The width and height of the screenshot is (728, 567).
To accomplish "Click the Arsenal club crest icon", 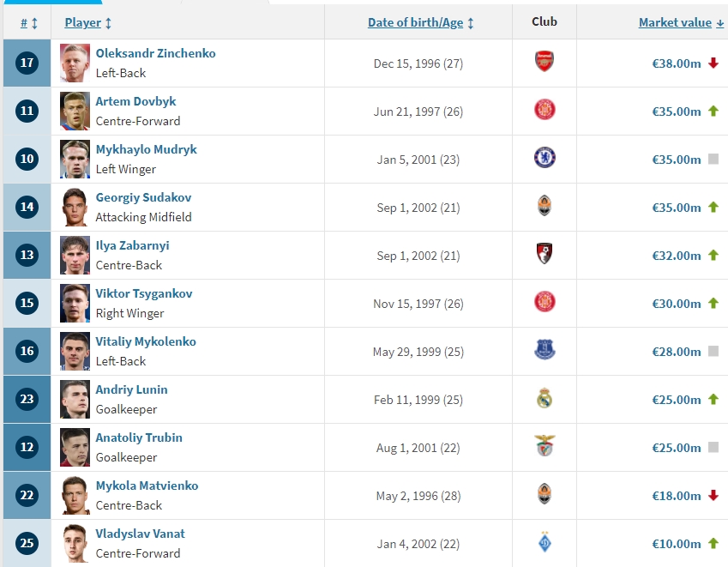I will pyautogui.click(x=544, y=63).
